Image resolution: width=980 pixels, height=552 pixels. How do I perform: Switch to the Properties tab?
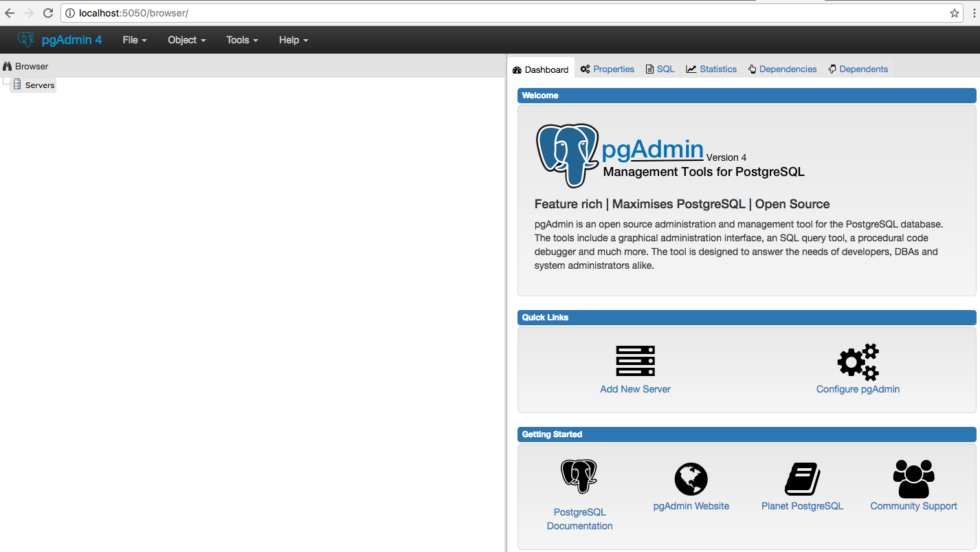pos(608,69)
